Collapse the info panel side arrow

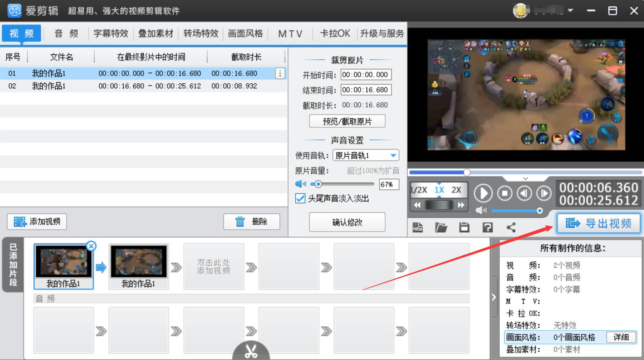point(494,297)
